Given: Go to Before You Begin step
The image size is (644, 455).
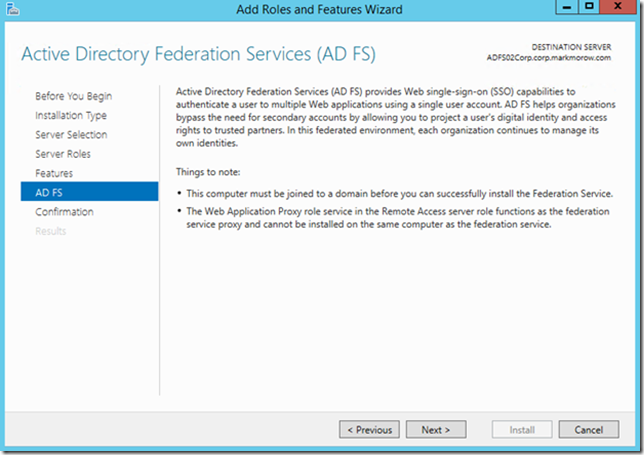Looking at the screenshot, I should pyautogui.click(x=74, y=96).
